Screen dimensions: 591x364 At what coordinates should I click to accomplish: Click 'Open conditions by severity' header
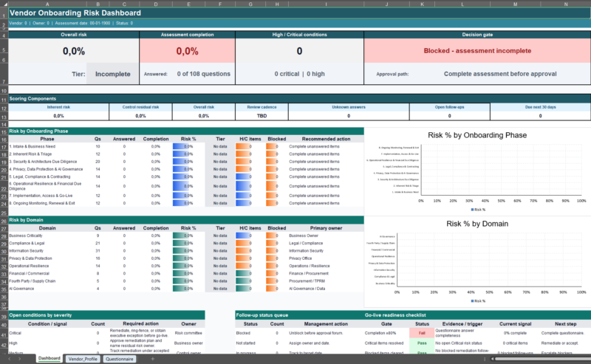106,315
